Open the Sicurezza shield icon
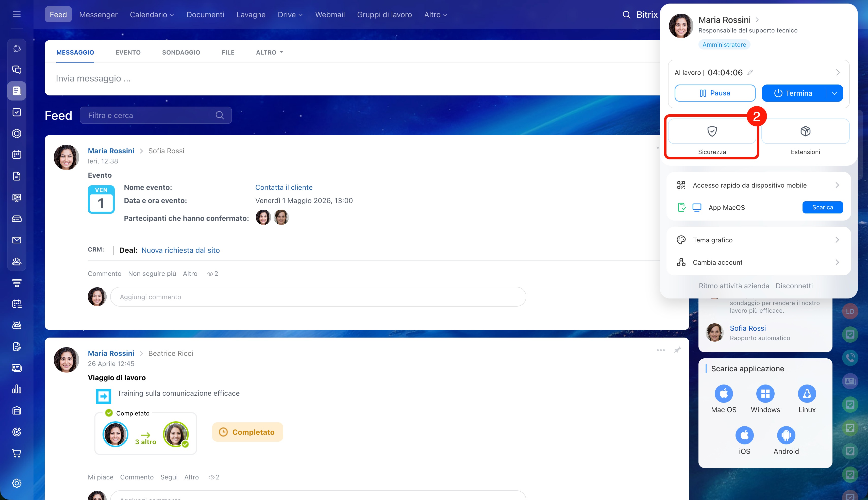This screenshot has width=868, height=500. coord(712,131)
